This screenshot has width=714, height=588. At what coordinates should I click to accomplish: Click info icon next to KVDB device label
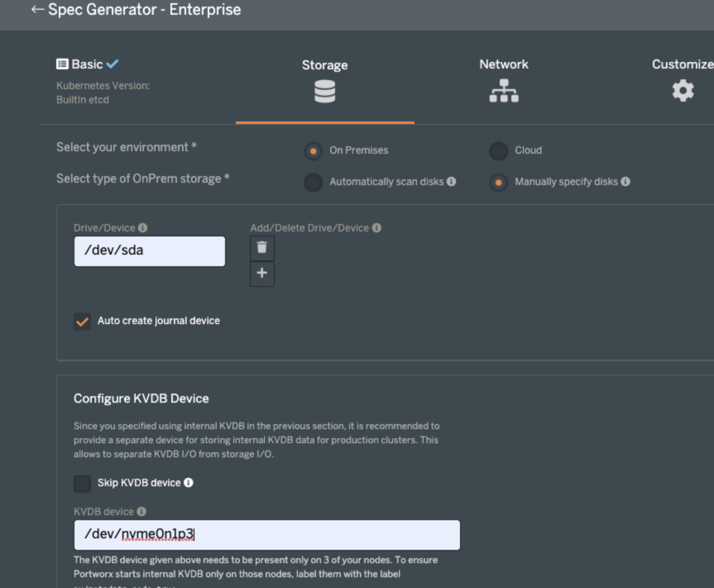pos(142,511)
